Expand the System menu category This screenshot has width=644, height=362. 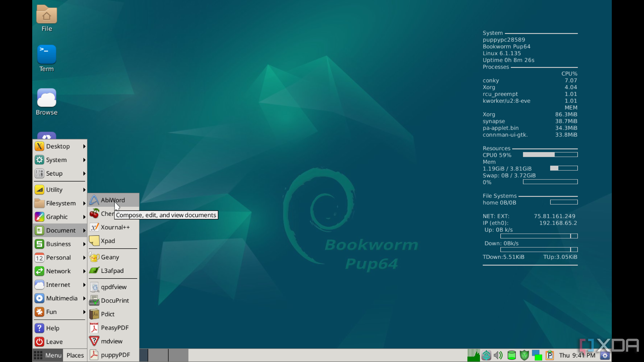[60, 160]
